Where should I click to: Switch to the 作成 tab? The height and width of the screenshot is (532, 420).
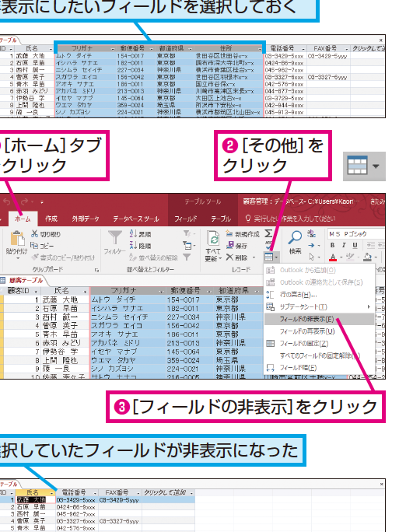pyautogui.click(x=51, y=219)
